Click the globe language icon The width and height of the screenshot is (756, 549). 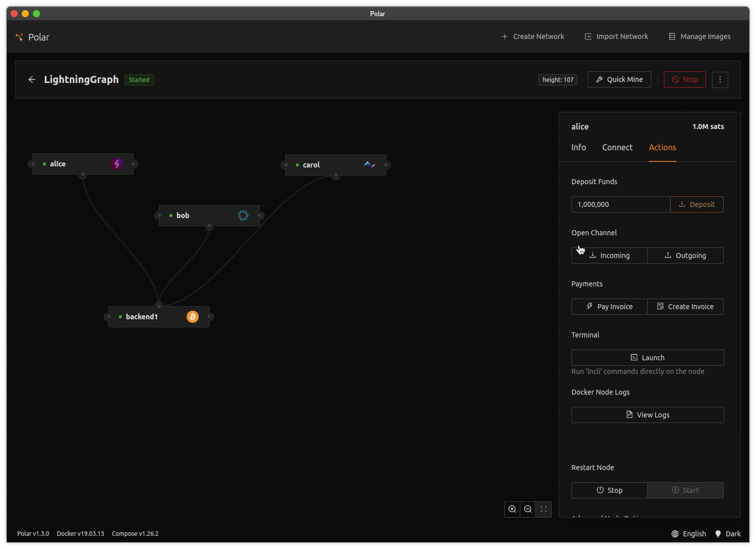tap(675, 534)
